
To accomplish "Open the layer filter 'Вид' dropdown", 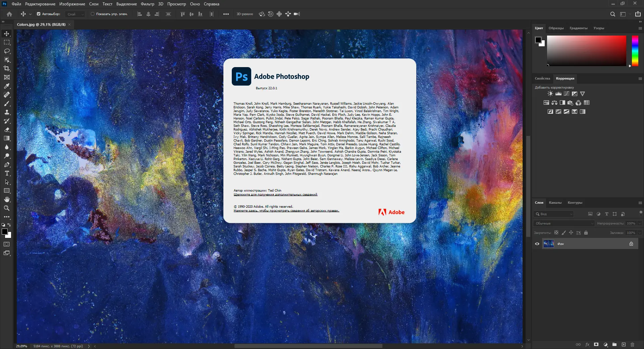I will pos(553,214).
